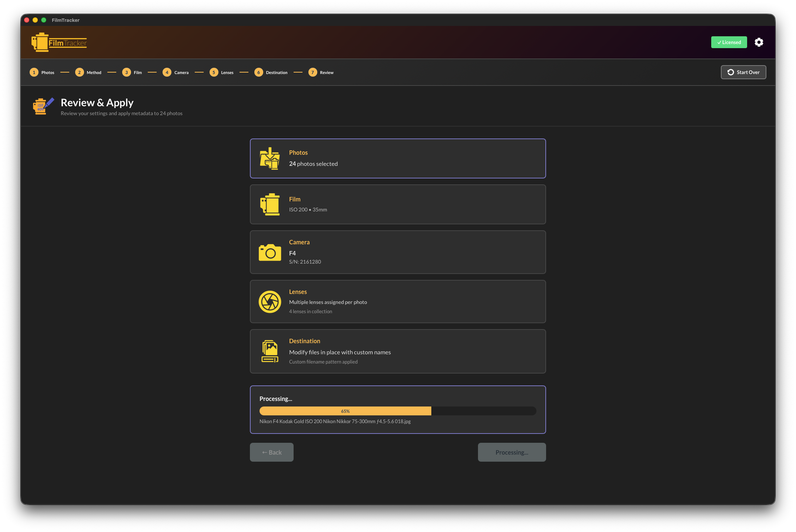Viewport: 796px width, 532px height.
Task: Click the disabled Processing button
Action: 512,452
